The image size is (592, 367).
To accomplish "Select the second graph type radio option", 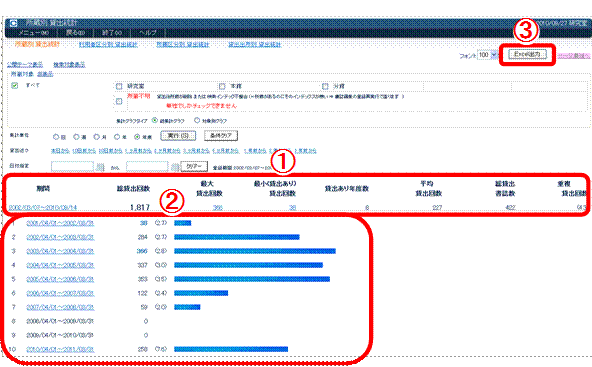I will (197, 120).
